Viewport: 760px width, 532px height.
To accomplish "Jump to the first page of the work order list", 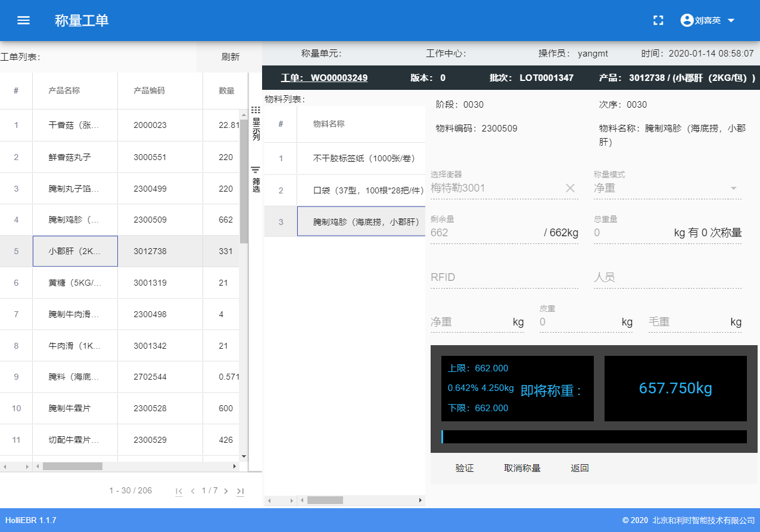I will pyautogui.click(x=179, y=490).
